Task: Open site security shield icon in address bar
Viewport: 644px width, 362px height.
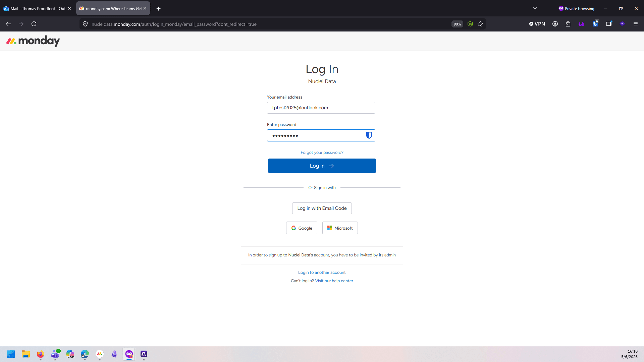Action: pos(85,24)
